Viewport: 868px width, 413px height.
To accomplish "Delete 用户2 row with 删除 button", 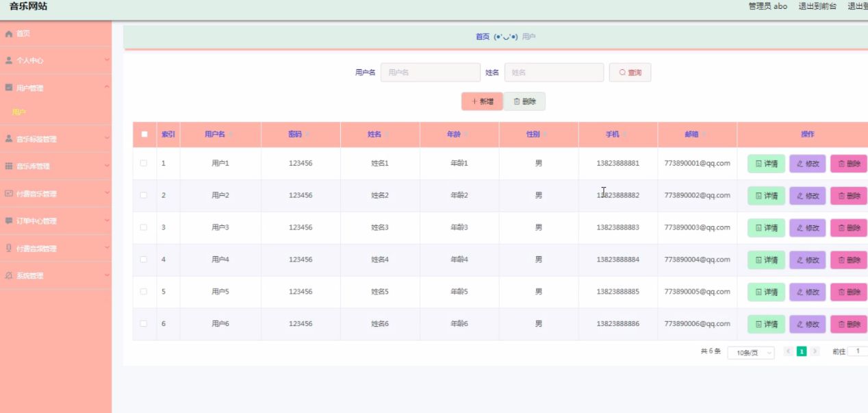I will (848, 196).
